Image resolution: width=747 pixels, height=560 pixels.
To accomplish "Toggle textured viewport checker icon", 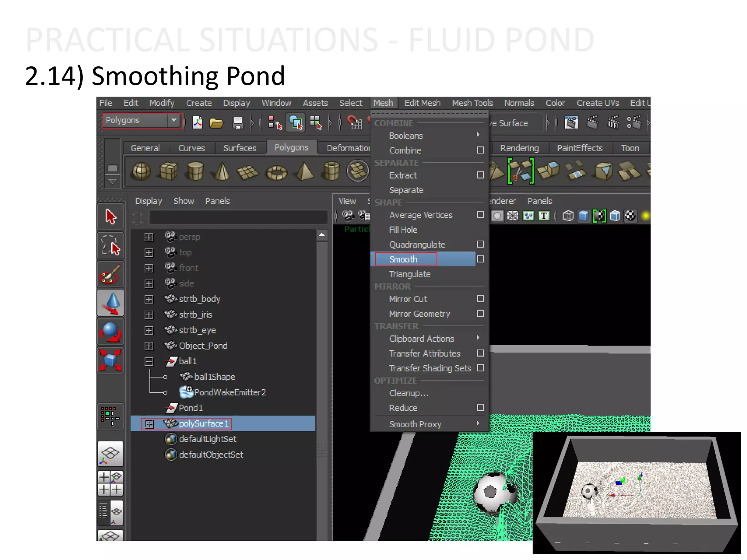I will click(x=630, y=216).
